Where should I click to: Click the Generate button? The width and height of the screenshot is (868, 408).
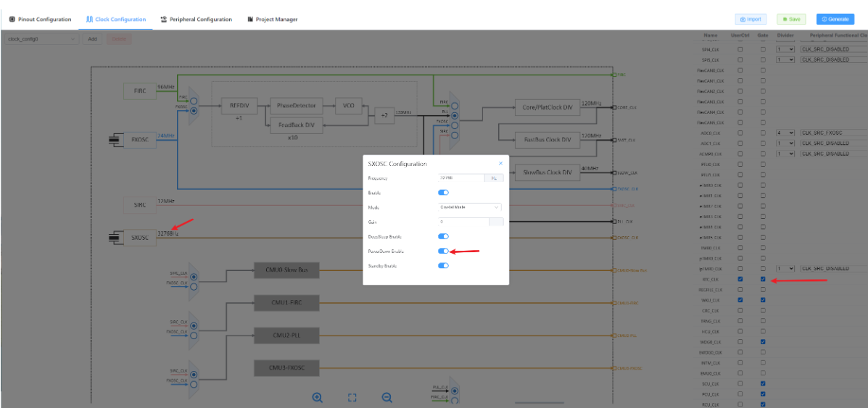[835, 20]
